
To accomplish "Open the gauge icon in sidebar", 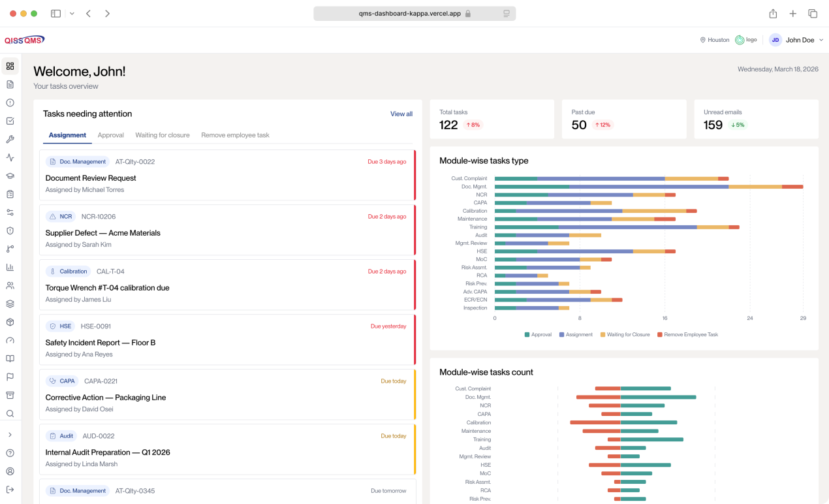I will [10, 340].
